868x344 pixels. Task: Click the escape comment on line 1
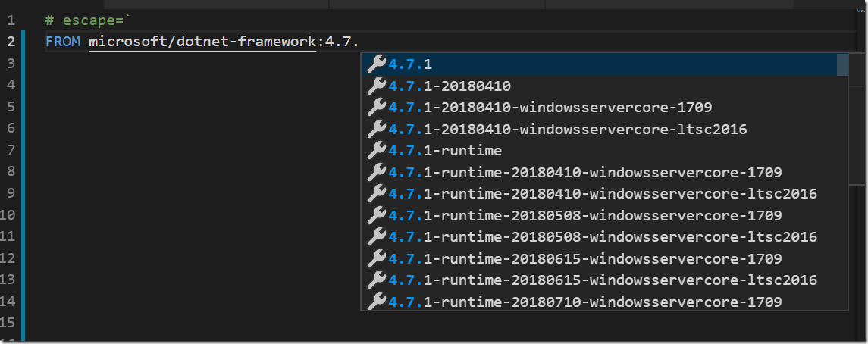[x=87, y=20]
